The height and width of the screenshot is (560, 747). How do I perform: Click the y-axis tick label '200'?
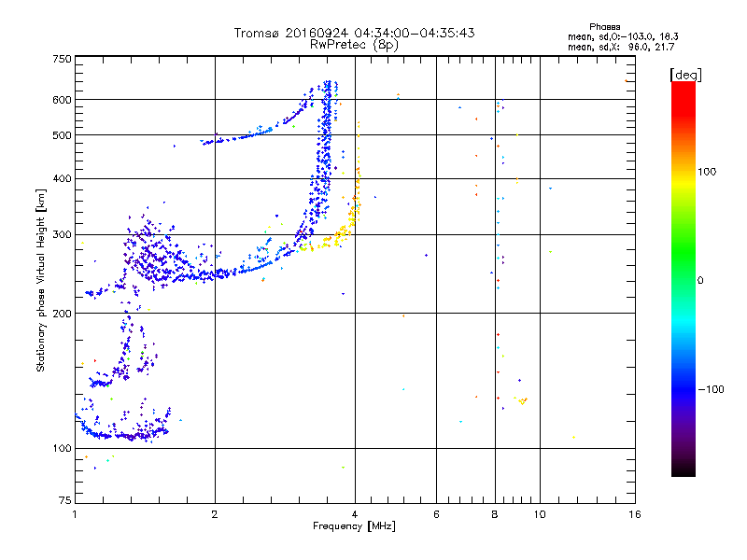coord(62,314)
